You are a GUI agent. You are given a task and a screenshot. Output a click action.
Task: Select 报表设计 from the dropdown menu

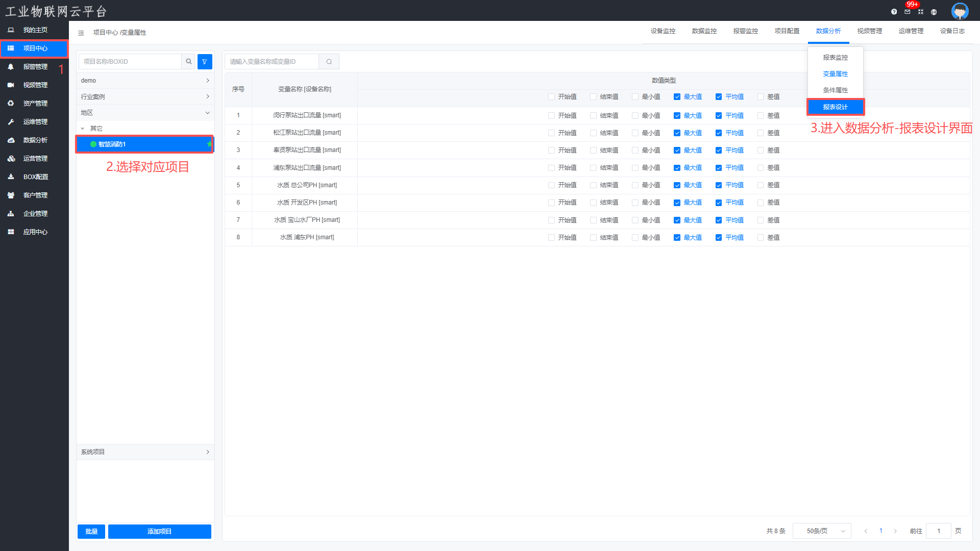coord(835,107)
